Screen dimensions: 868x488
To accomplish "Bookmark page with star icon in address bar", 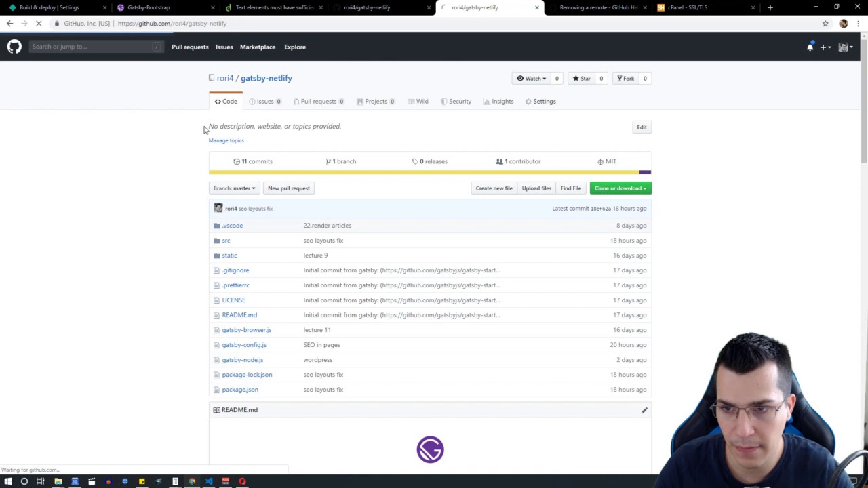I will (x=825, y=24).
